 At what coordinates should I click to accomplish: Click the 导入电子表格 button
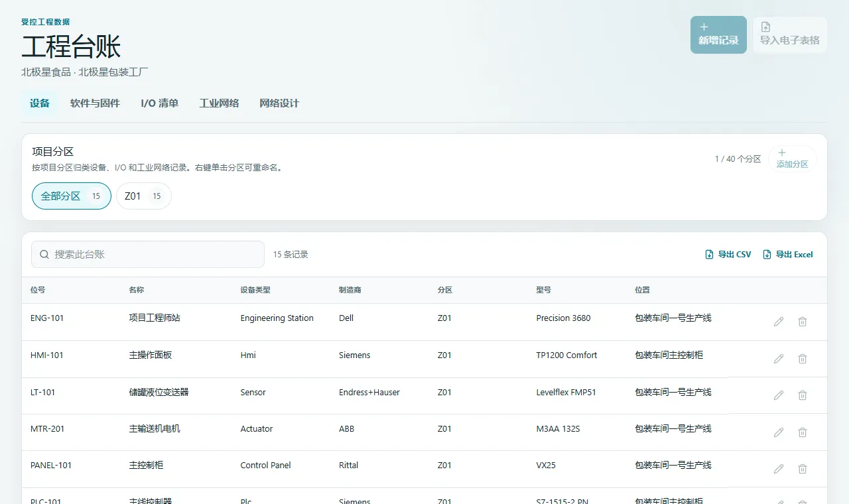pos(790,34)
